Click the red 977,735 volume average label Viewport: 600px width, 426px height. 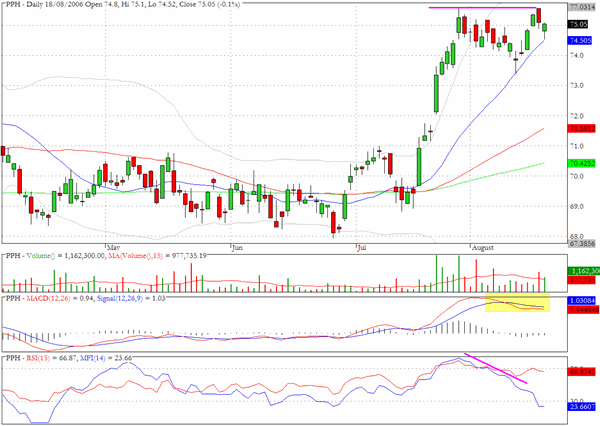click(582, 280)
